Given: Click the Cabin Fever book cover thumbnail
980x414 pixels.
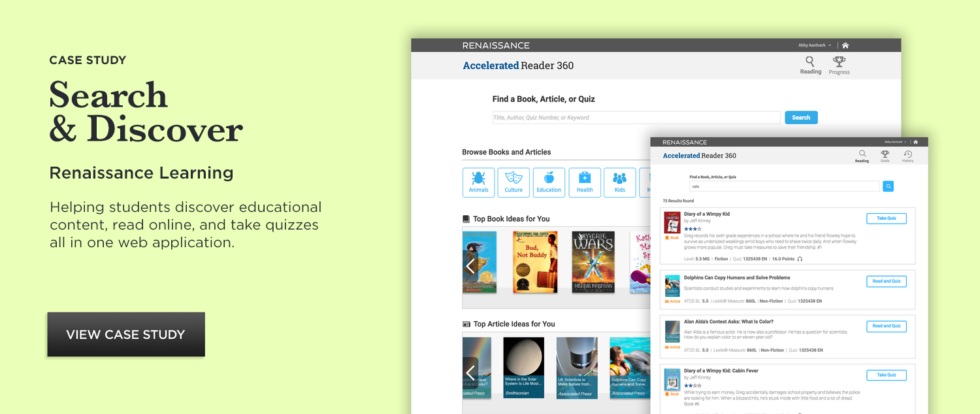Looking at the screenshot, I should 672,380.
